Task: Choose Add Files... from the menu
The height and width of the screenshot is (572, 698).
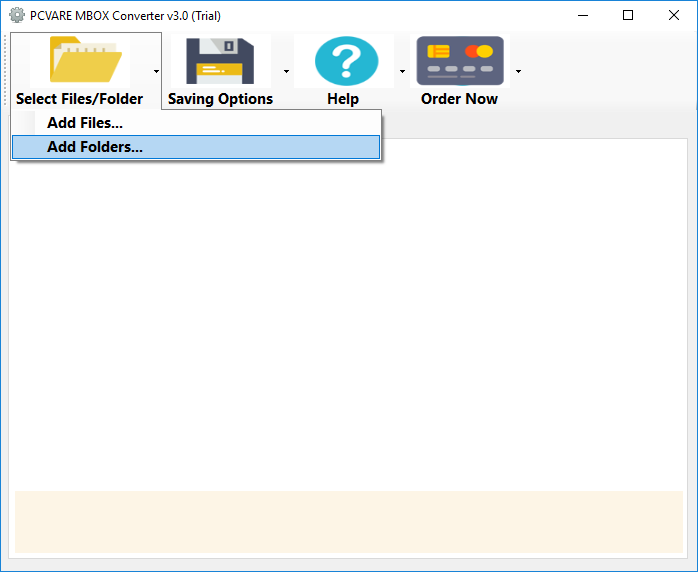Action: (x=196, y=123)
